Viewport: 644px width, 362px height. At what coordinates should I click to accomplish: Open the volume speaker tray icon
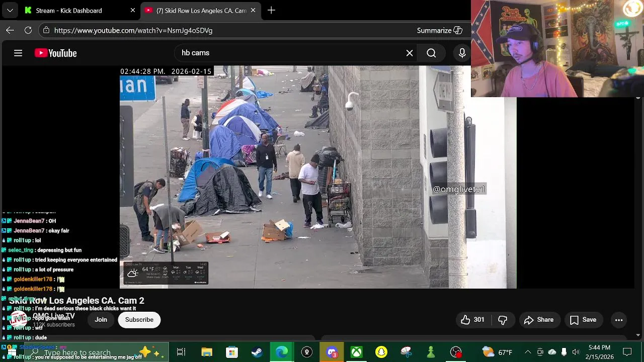576,352
